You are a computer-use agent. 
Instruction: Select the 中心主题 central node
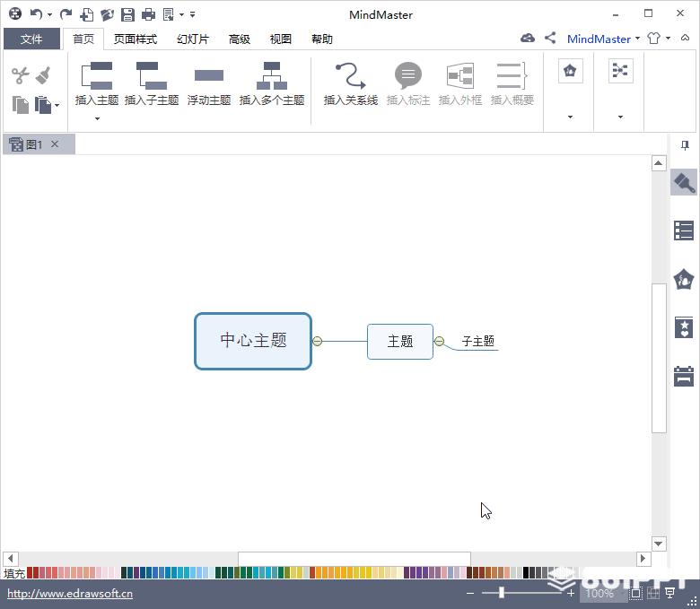[x=253, y=342]
